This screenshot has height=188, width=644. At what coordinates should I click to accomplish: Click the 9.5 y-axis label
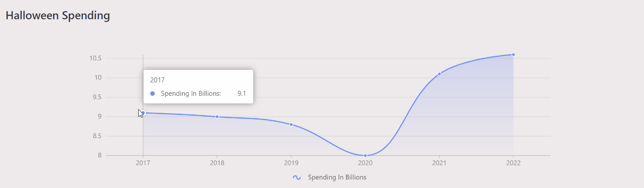[x=97, y=97]
